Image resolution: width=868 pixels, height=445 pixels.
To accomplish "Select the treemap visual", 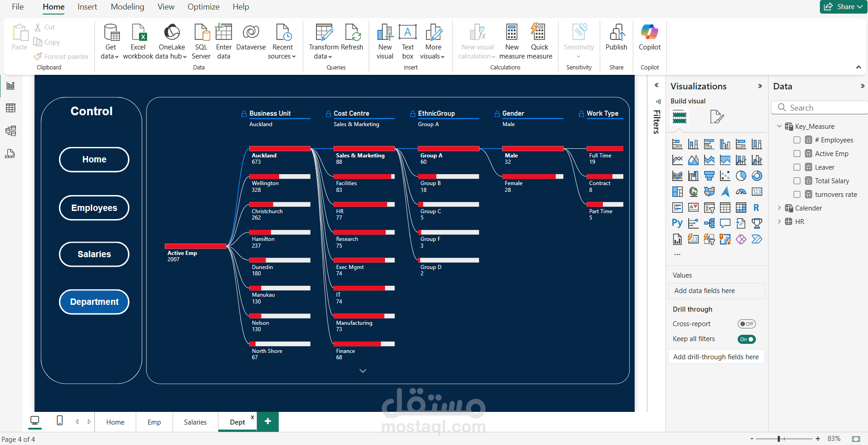I will click(x=677, y=192).
